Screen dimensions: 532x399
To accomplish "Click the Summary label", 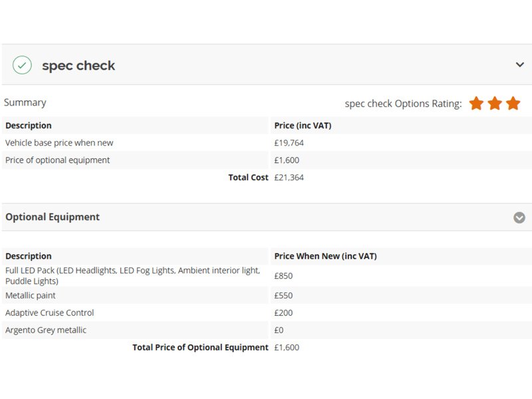I will tap(25, 102).
